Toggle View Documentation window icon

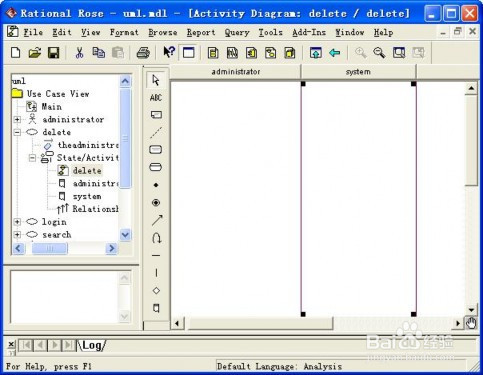[x=188, y=53]
